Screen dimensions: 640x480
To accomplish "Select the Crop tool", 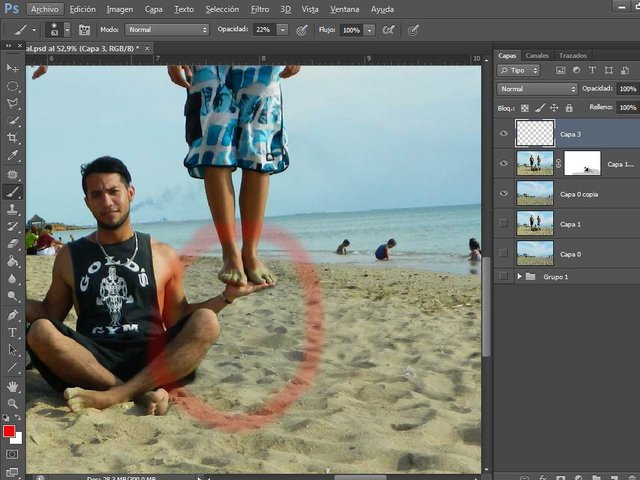I will [x=12, y=138].
